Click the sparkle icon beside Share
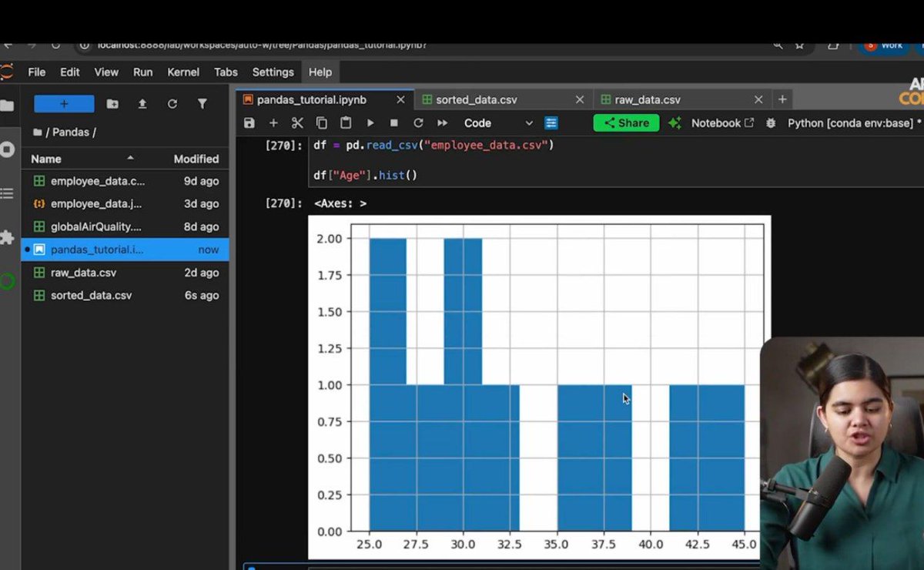924x570 pixels. coord(675,123)
